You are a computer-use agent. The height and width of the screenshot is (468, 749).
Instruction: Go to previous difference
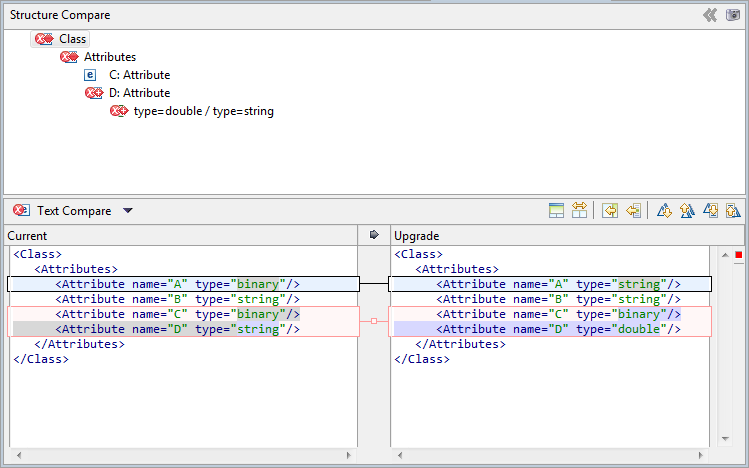[x=687, y=210]
